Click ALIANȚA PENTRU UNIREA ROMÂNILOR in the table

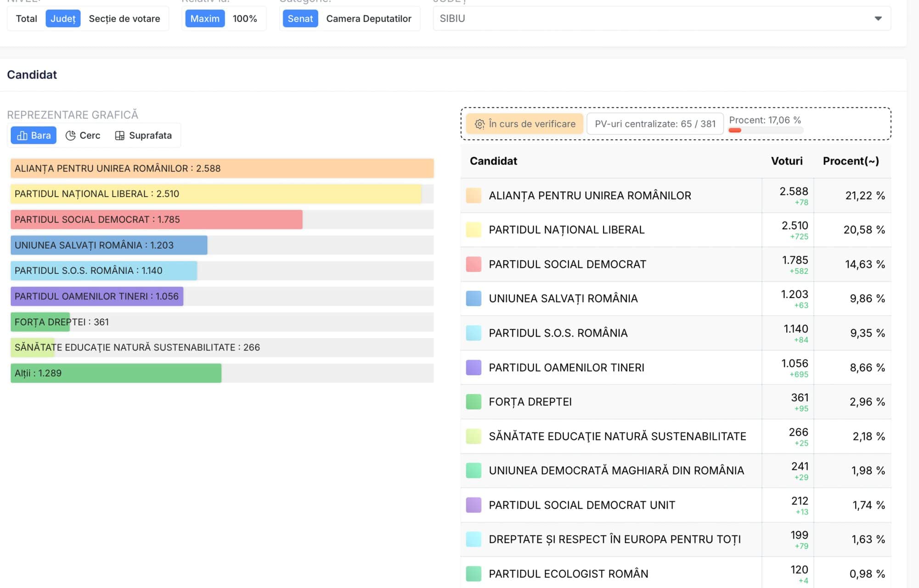click(590, 196)
